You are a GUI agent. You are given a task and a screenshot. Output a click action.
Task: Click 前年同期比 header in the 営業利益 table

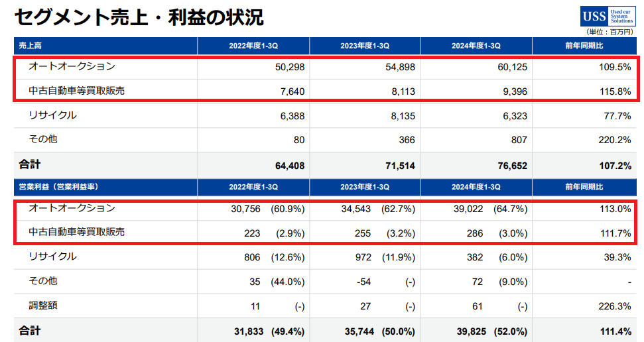point(584,187)
